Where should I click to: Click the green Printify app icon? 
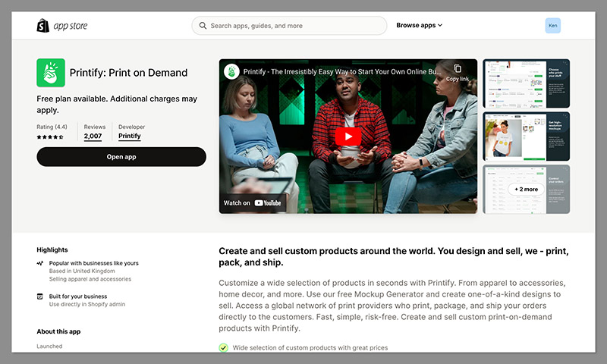[51, 73]
